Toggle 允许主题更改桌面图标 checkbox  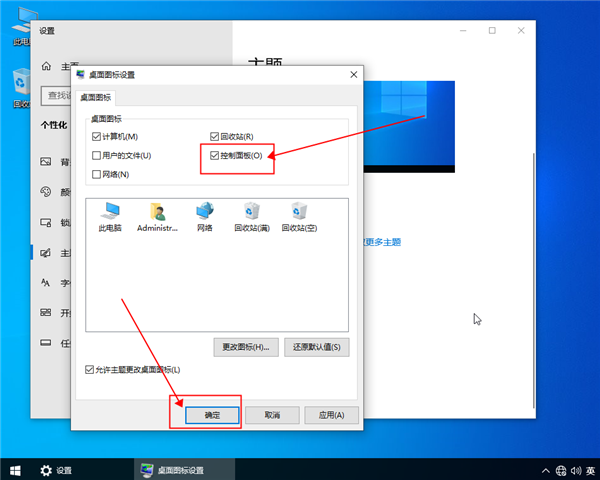point(91,370)
